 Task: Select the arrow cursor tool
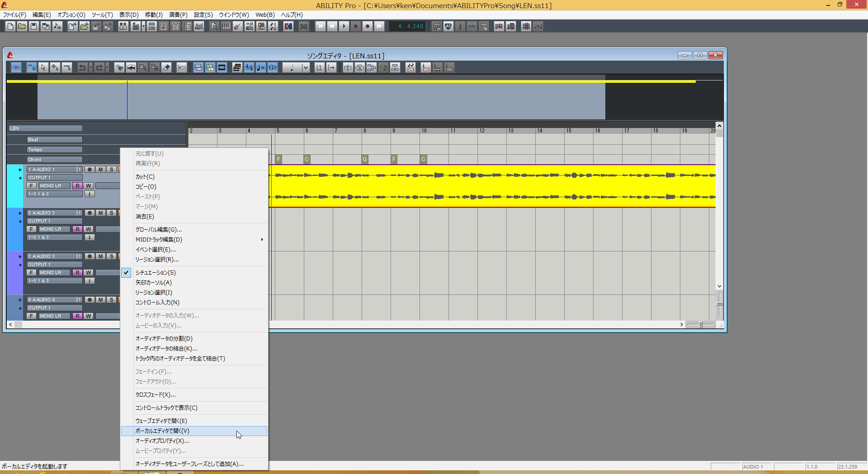pyautogui.click(x=43, y=67)
